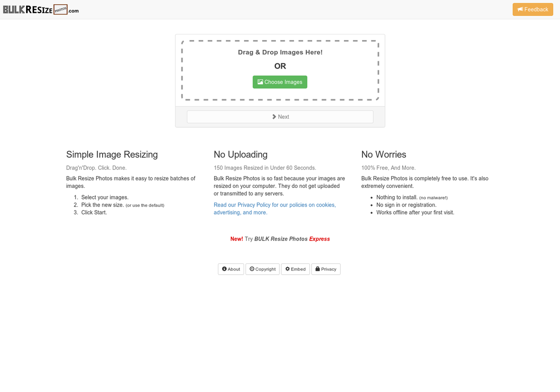Screen dimensions: 560x392
Task: Click the BulkResizePhotos.com logo
Action: coord(41,10)
